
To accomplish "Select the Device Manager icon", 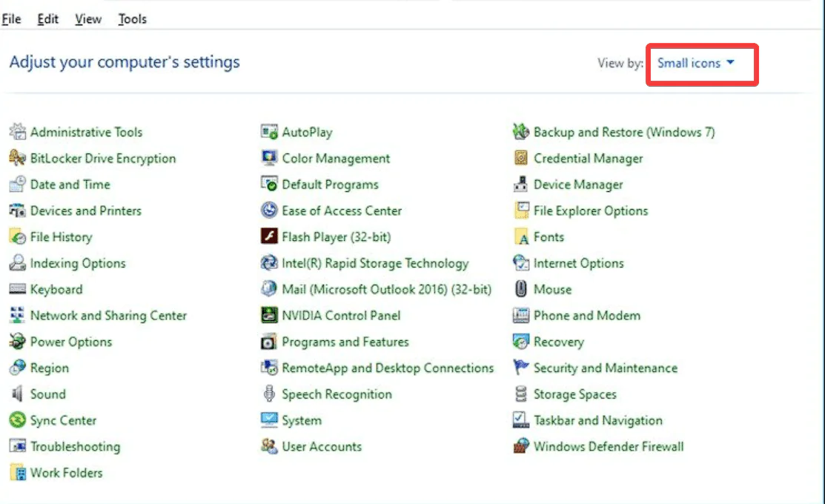I will tap(521, 185).
